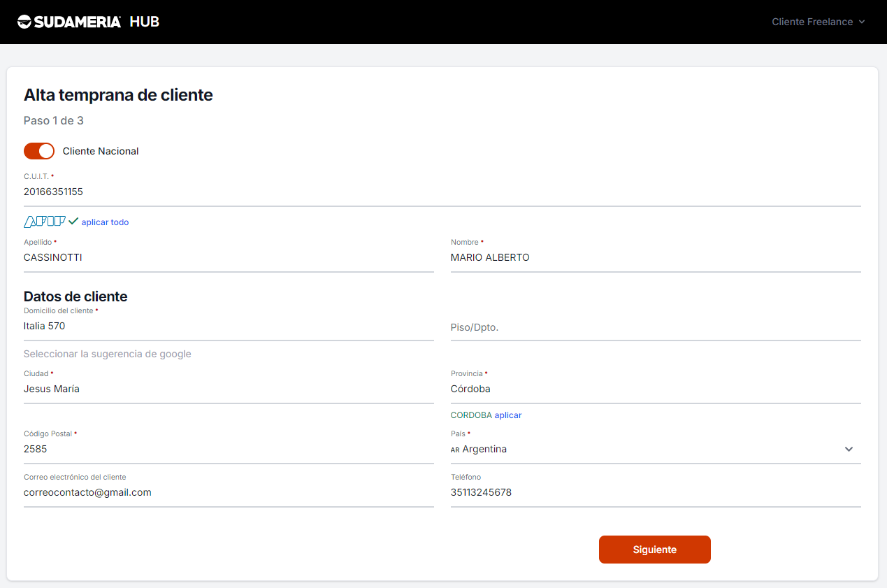Click into the Apellido field
The height and width of the screenshot is (588, 887).
[x=228, y=258]
